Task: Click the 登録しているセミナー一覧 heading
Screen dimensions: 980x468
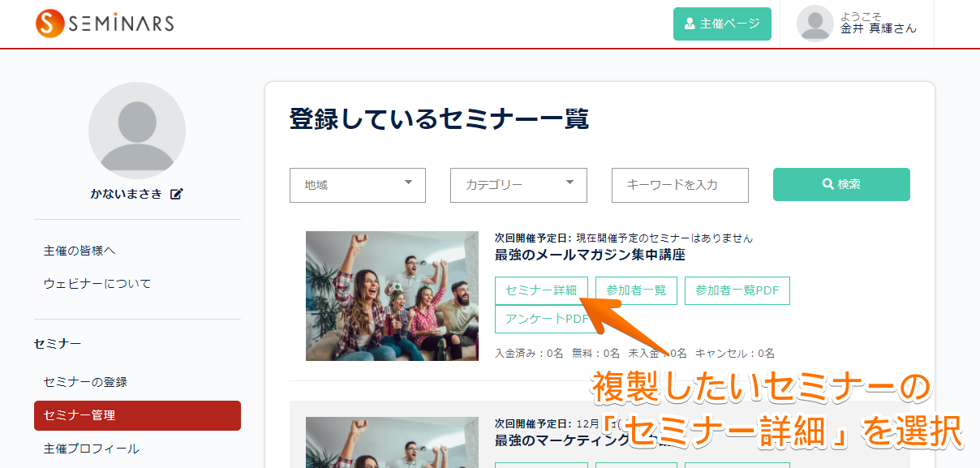Action: (439, 119)
